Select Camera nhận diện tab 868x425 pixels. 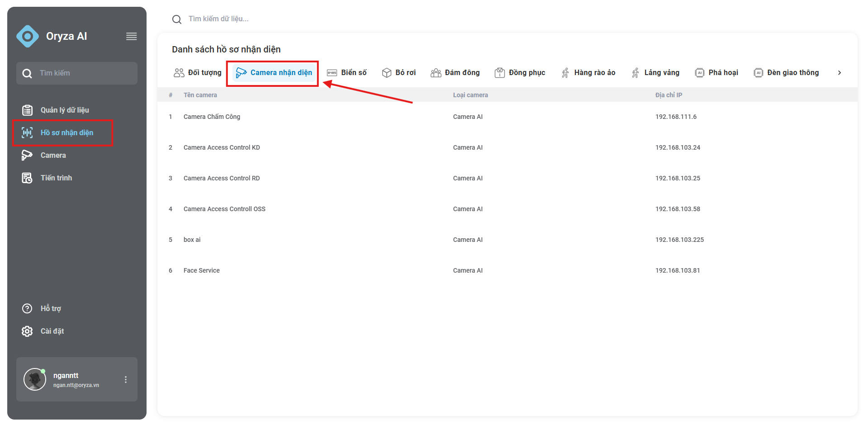point(274,73)
